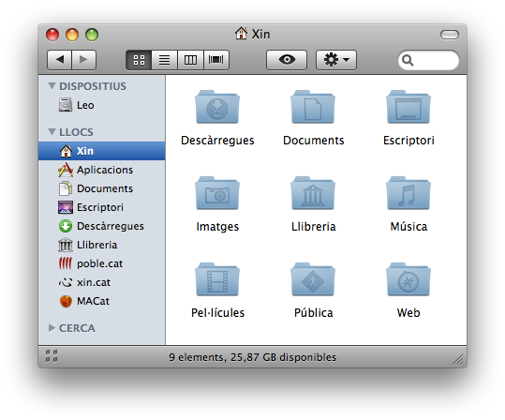
Task: Expand the CERCA section
Action: (52, 328)
